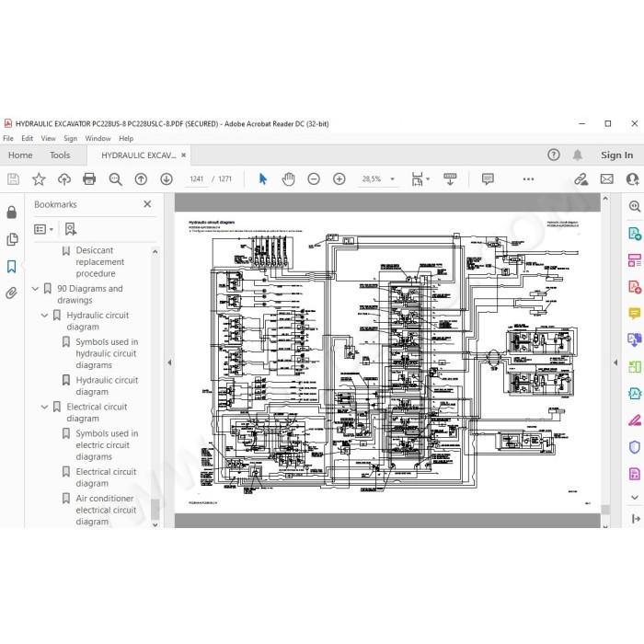Open the find text magnifier
Screen dimensions: 644x644
coord(115,179)
